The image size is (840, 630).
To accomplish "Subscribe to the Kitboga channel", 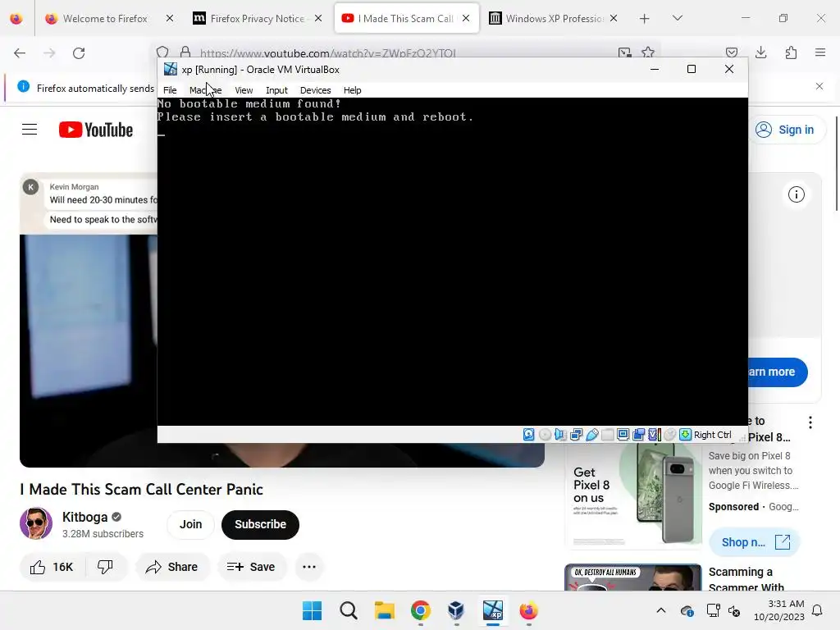I will pyautogui.click(x=260, y=524).
